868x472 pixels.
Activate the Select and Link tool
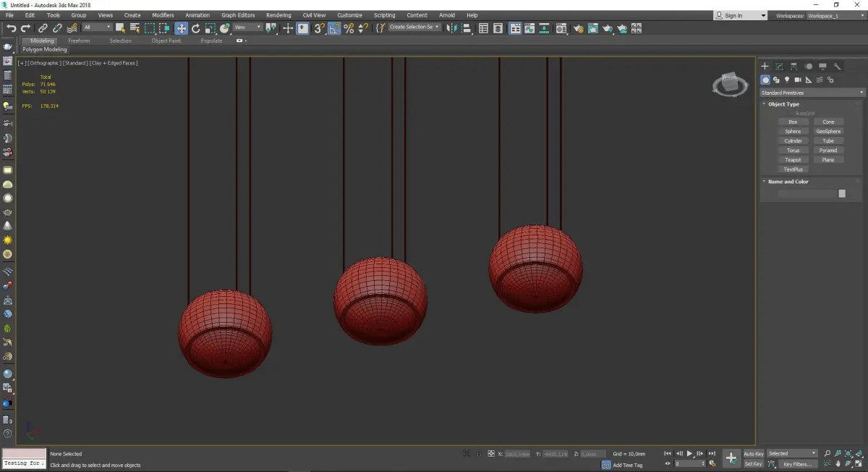pos(43,28)
